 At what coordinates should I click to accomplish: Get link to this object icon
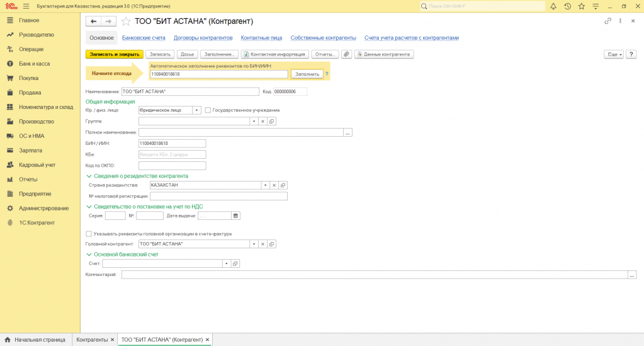pos(608,21)
